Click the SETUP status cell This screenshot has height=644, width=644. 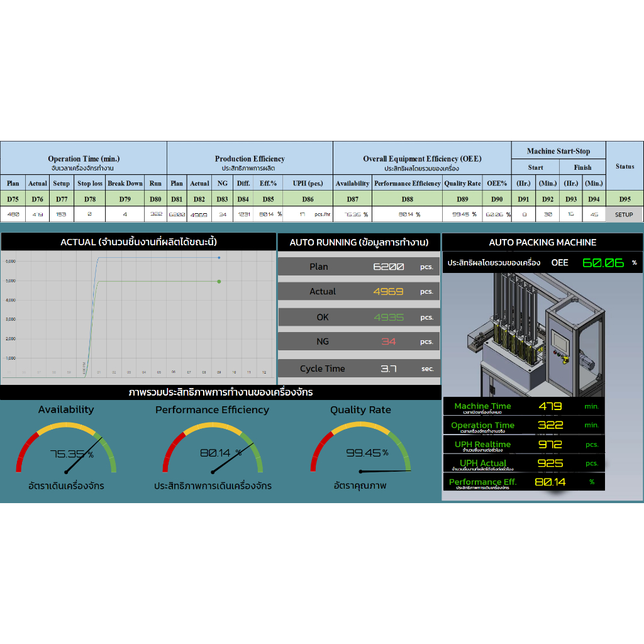click(x=624, y=214)
